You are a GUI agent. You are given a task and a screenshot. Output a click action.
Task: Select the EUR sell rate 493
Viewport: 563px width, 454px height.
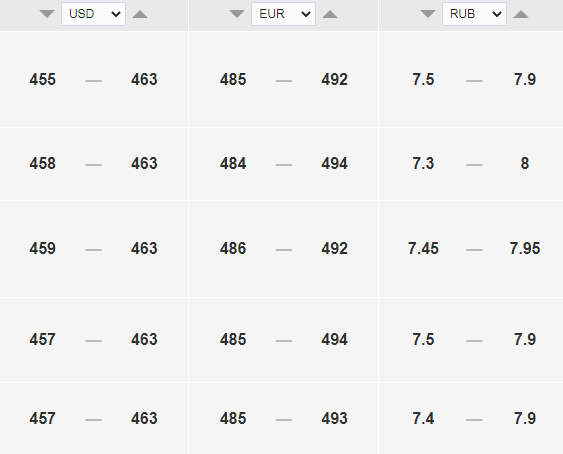[x=335, y=418]
